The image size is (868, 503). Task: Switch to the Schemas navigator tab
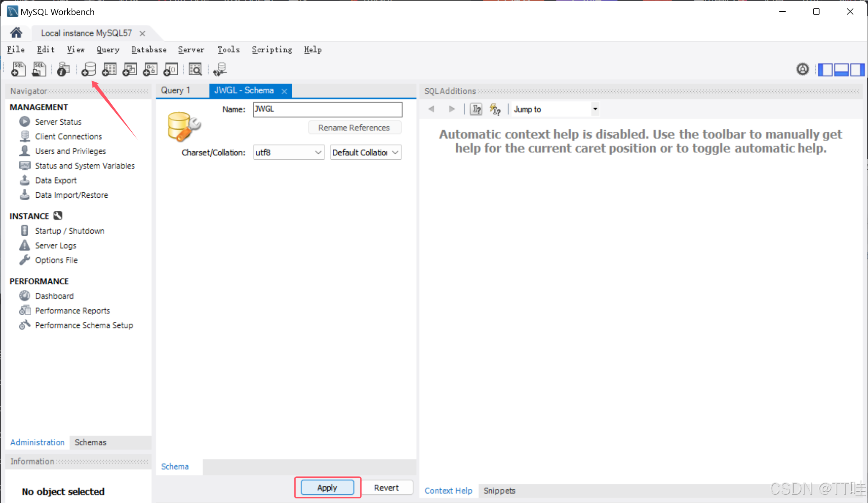point(90,442)
